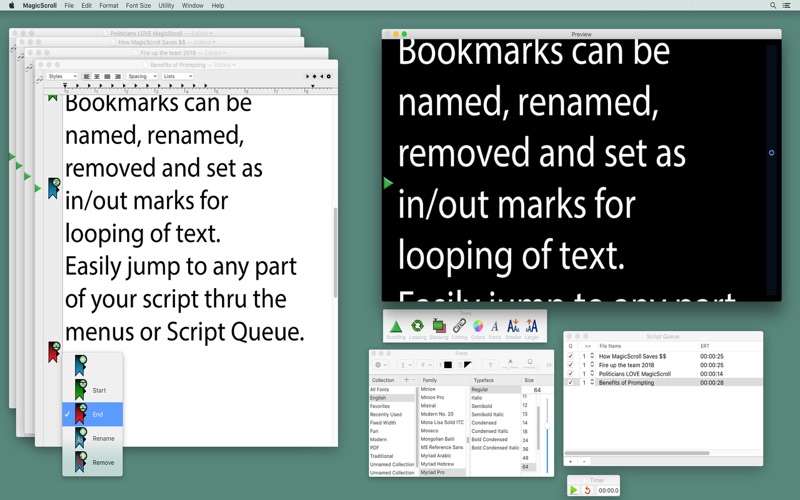
Task: Uncheck How MagicScroll Saves $$ queue checkbox
Action: [x=570, y=356]
